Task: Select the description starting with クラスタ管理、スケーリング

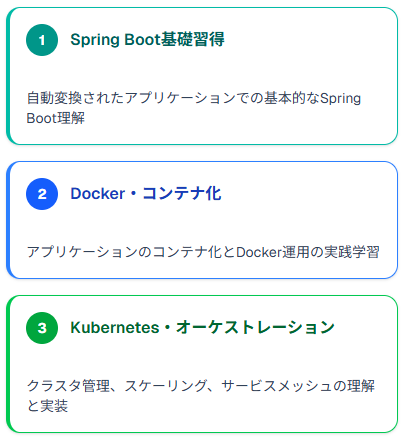Action: [x=201, y=396]
